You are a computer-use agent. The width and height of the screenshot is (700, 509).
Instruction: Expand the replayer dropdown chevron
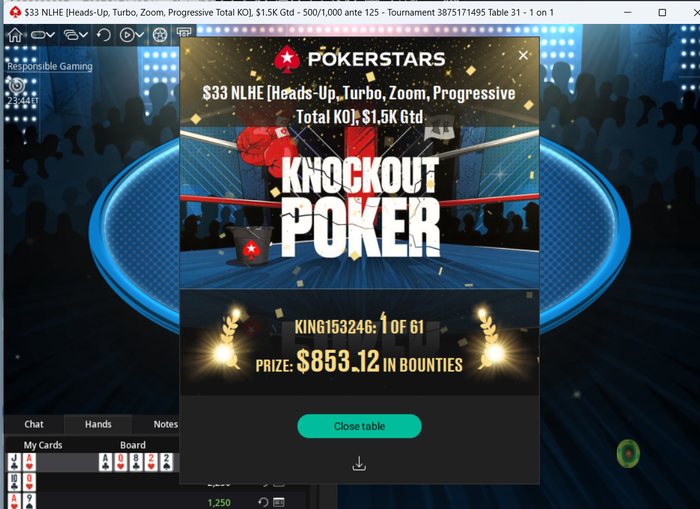pyautogui.click(x=140, y=35)
